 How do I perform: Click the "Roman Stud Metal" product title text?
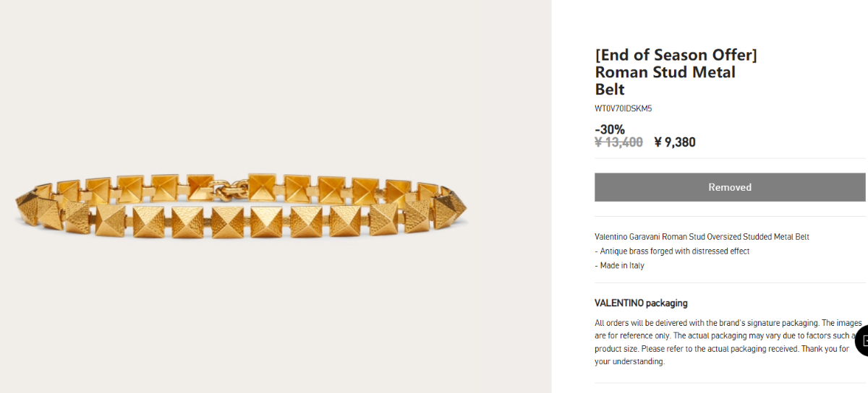665,72
